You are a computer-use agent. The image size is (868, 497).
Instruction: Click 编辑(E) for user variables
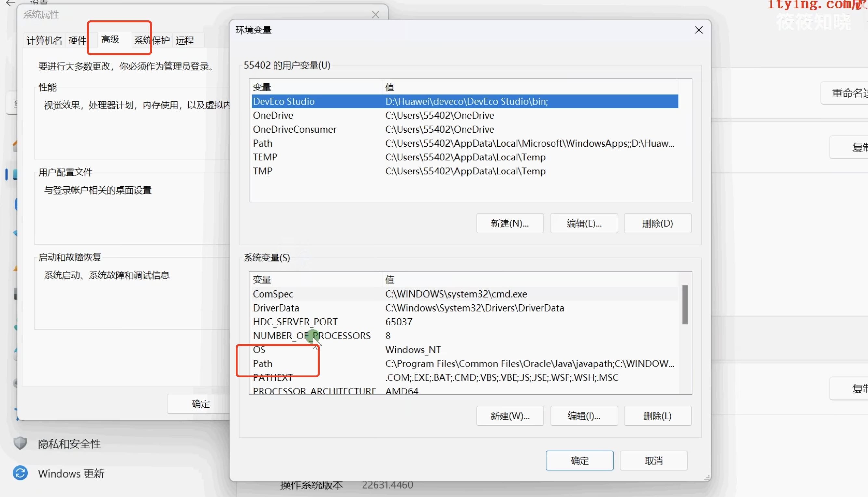point(584,223)
